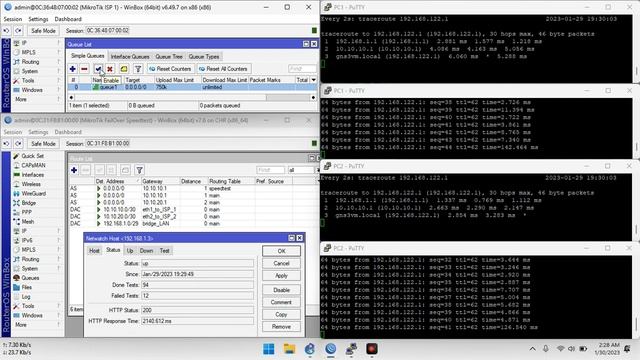
Task: Click Find field in Route List
Action: [271, 170]
